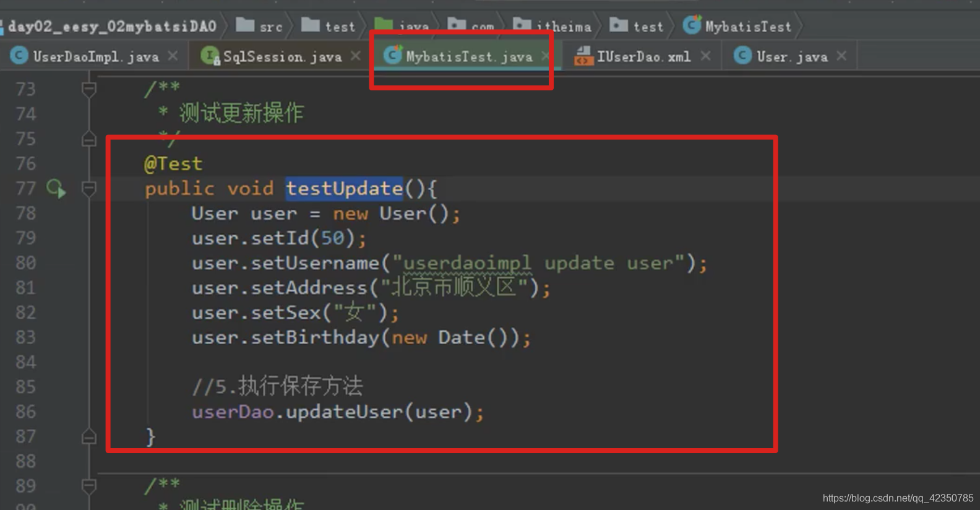Click line number 77 in gutter
The image size is (980, 510).
point(26,188)
